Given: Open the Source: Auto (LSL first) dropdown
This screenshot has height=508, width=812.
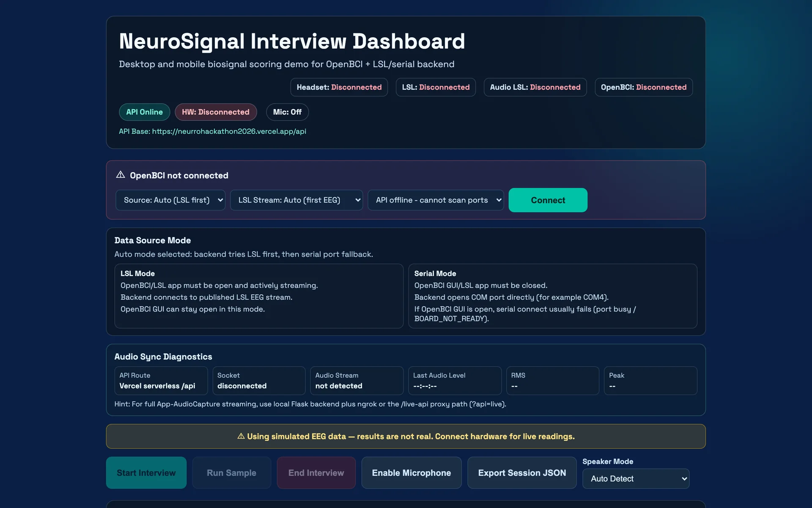Looking at the screenshot, I should tap(170, 200).
